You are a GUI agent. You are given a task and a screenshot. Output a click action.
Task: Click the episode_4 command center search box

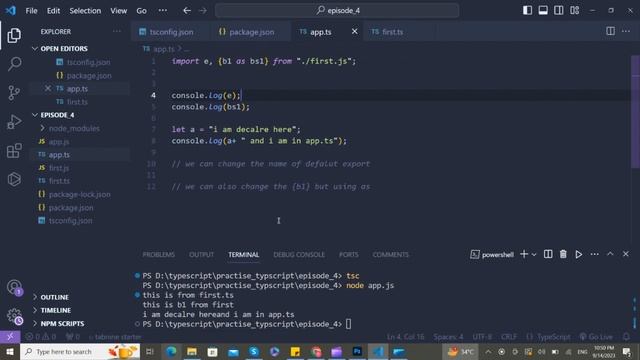[337, 11]
